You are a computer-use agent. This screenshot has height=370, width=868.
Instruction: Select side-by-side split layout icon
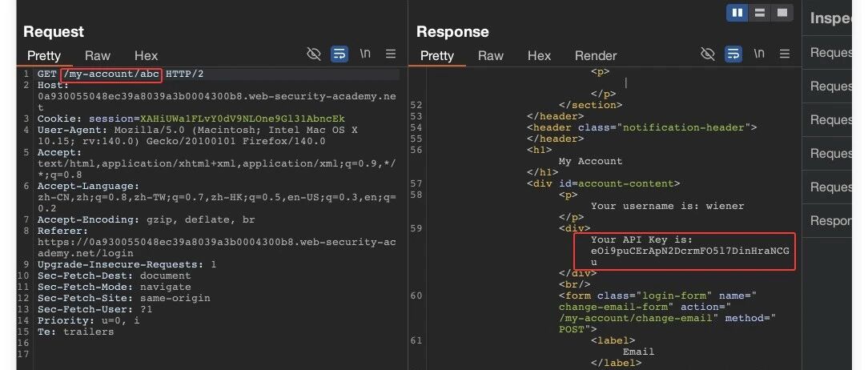pos(737,13)
